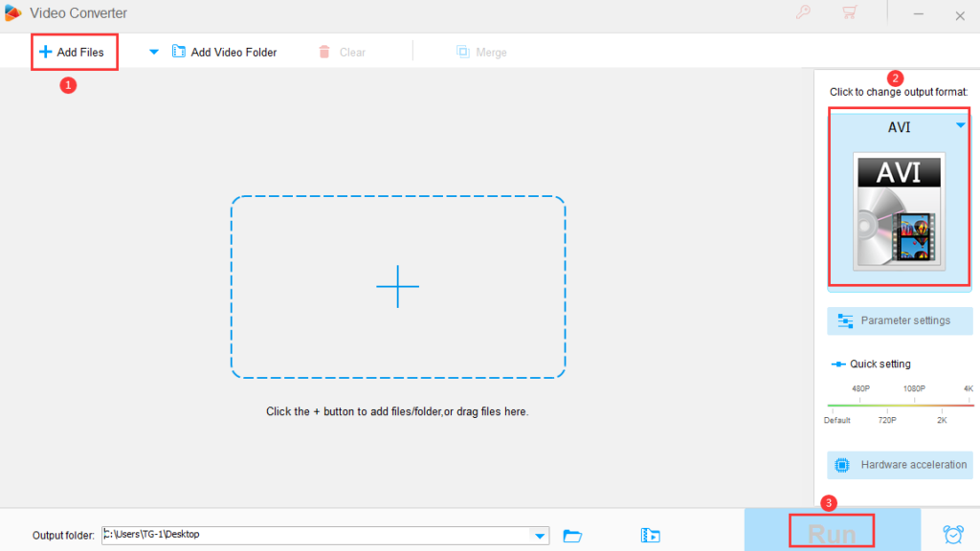The height and width of the screenshot is (551, 980).
Task: Click the Run button
Action: [832, 531]
